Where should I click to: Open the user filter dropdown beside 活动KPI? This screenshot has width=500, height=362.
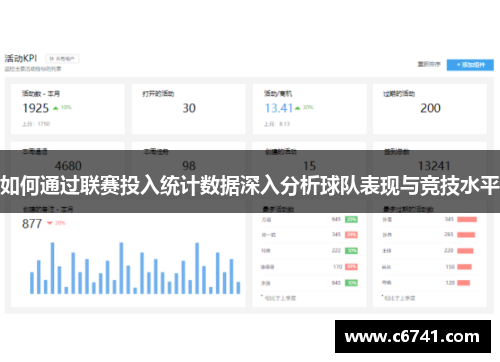(x=62, y=59)
